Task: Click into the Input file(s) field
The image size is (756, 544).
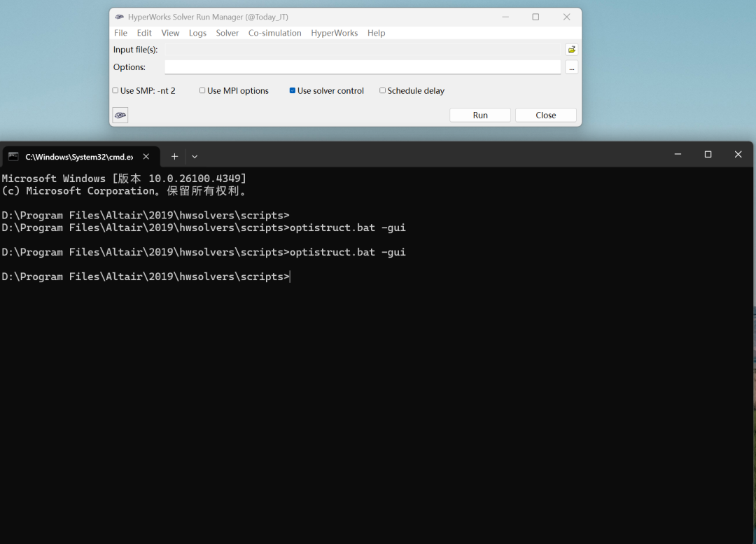Action: point(363,50)
